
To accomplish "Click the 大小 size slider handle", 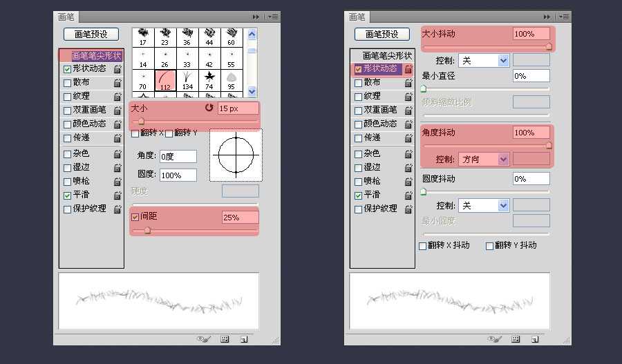I will (x=141, y=121).
